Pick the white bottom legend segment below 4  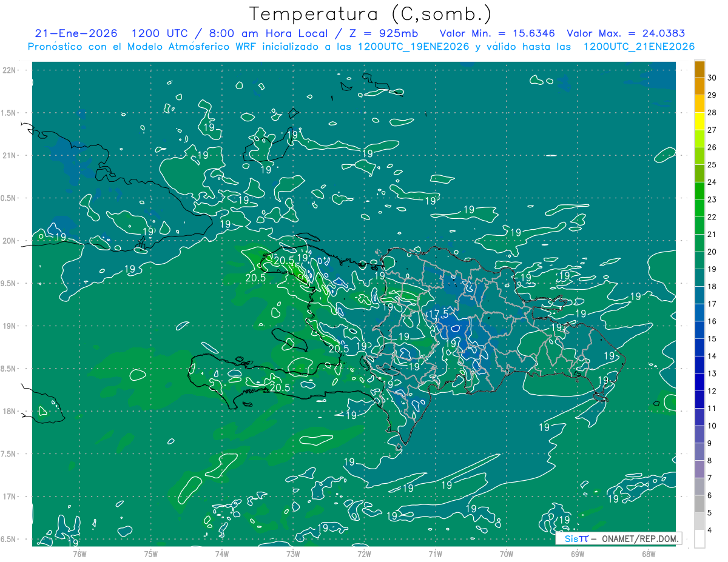point(699,539)
